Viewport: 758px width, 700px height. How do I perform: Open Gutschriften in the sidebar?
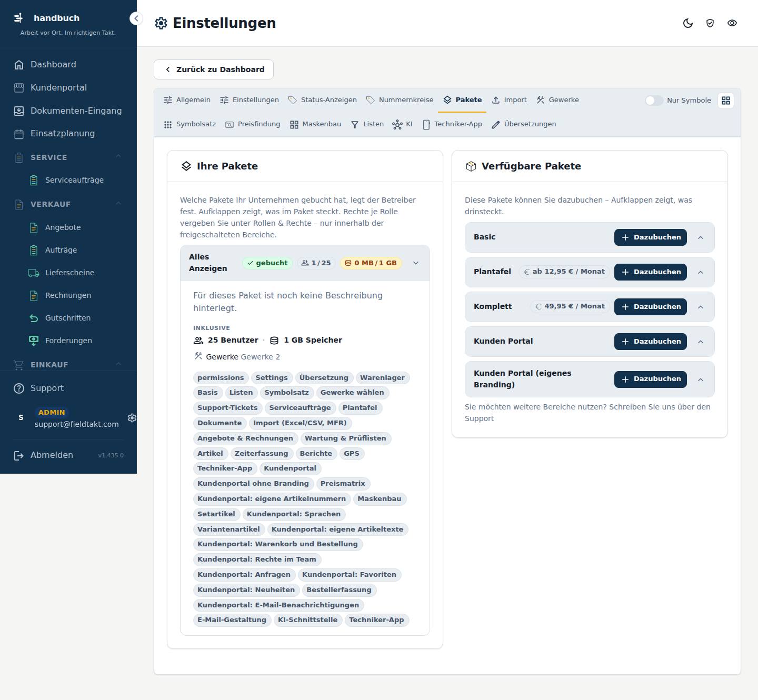(68, 318)
